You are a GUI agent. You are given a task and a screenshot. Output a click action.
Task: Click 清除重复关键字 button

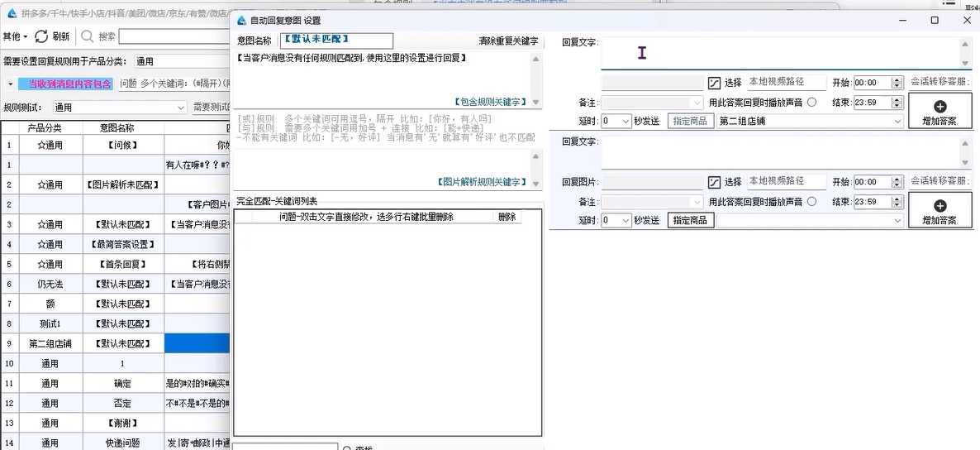click(508, 41)
